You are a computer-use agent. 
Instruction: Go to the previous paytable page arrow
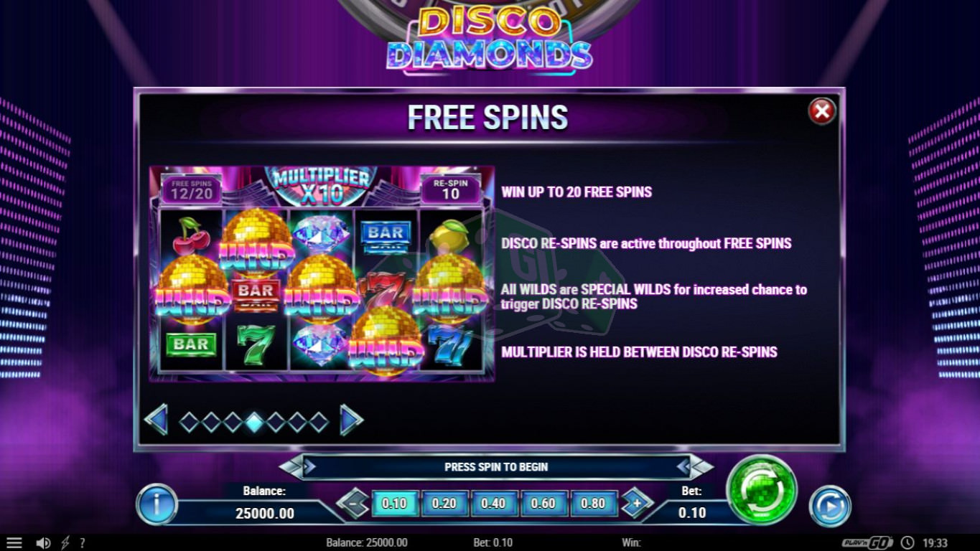157,420
